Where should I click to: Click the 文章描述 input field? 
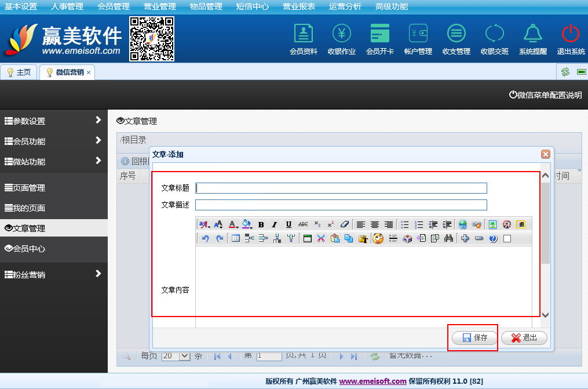[341, 205]
